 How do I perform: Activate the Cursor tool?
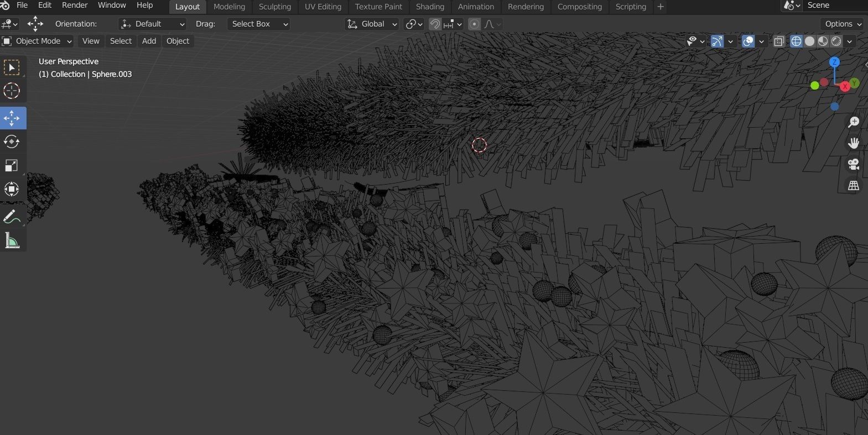pos(12,91)
